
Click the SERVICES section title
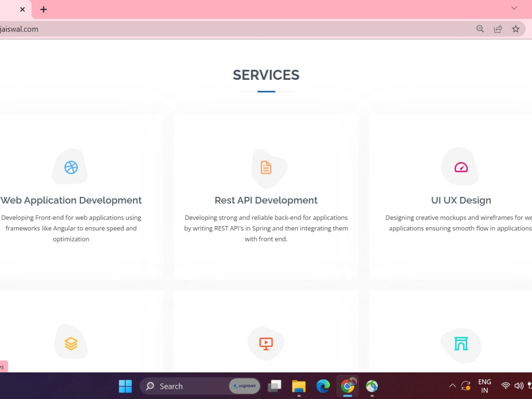266,75
